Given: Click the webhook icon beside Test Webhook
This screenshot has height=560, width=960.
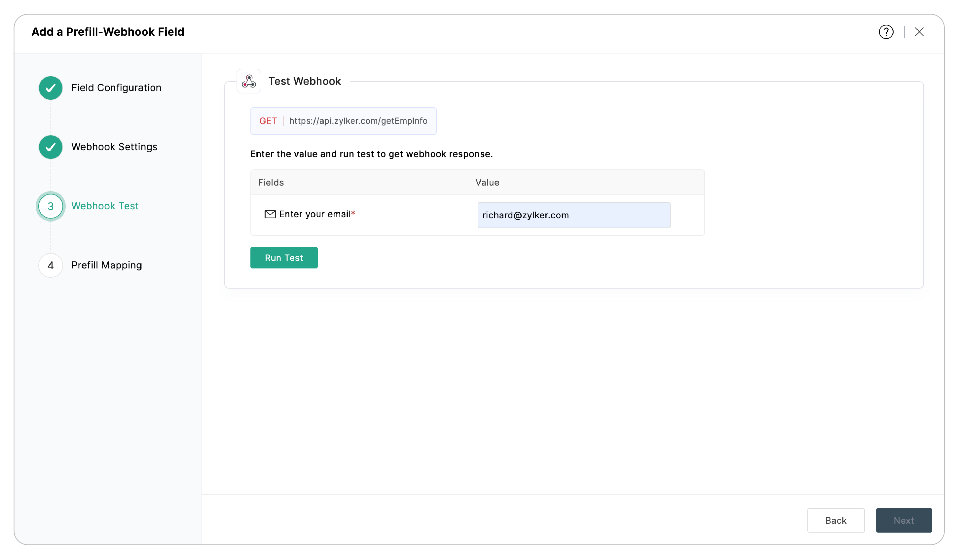Looking at the screenshot, I should [248, 81].
